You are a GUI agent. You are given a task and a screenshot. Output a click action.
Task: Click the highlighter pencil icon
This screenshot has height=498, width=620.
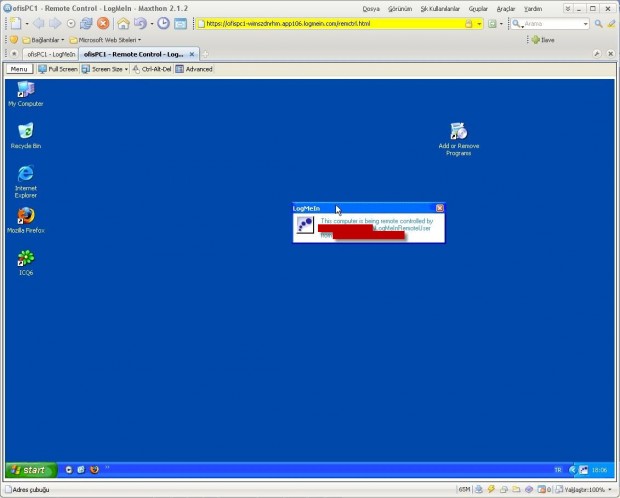(611, 24)
